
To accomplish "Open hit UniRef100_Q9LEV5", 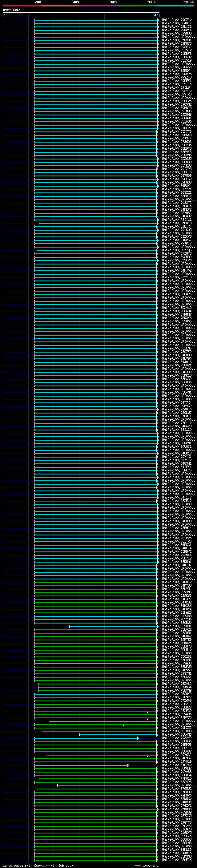I will click(x=177, y=101).
